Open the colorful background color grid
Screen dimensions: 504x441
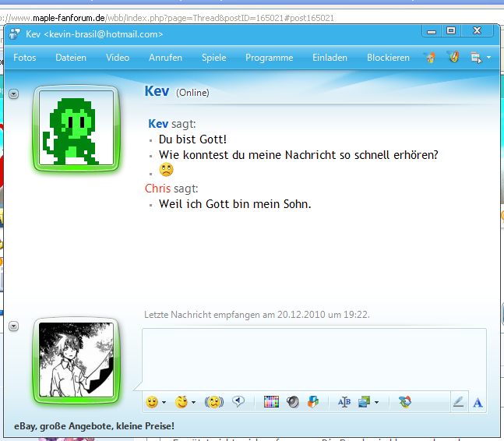coord(271,402)
